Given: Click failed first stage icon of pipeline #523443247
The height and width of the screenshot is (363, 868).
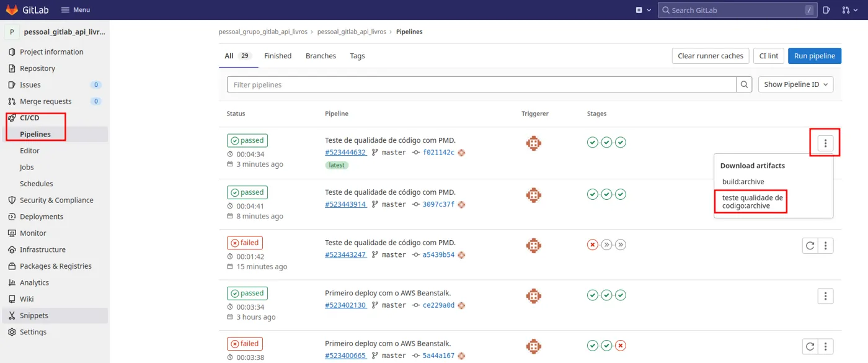Looking at the screenshot, I should [593, 244].
